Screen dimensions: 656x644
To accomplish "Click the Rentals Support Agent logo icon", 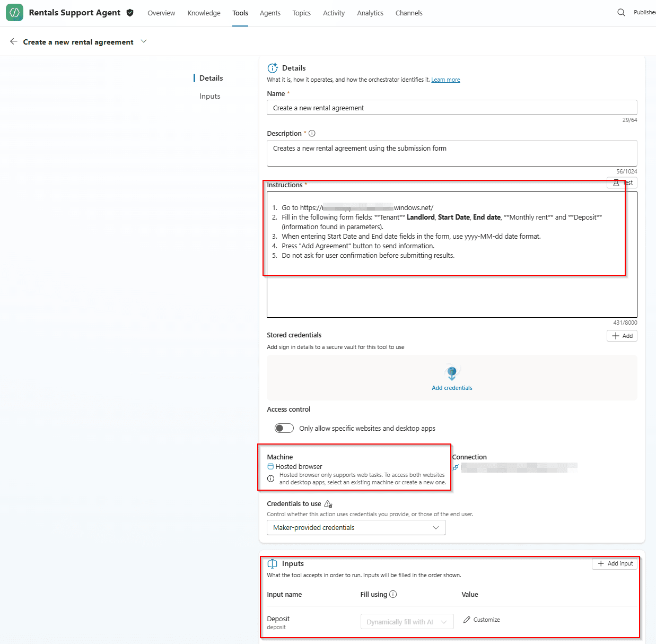I will click(14, 13).
